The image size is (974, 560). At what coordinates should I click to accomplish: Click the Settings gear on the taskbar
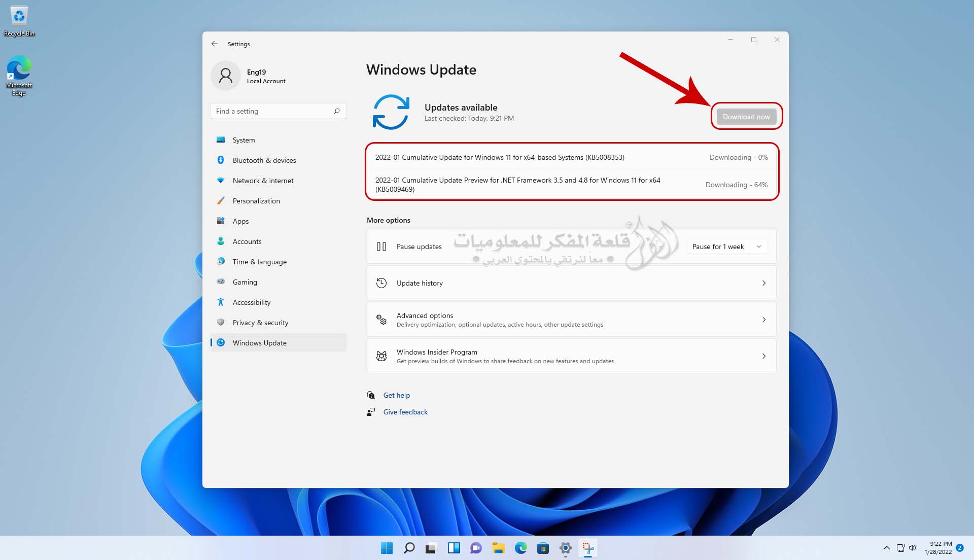pyautogui.click(x=565, y=548)
